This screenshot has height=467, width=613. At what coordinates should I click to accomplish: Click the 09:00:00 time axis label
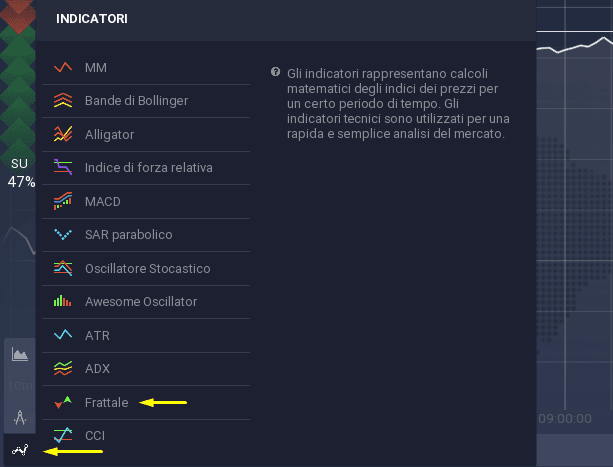tap(565, 419)
